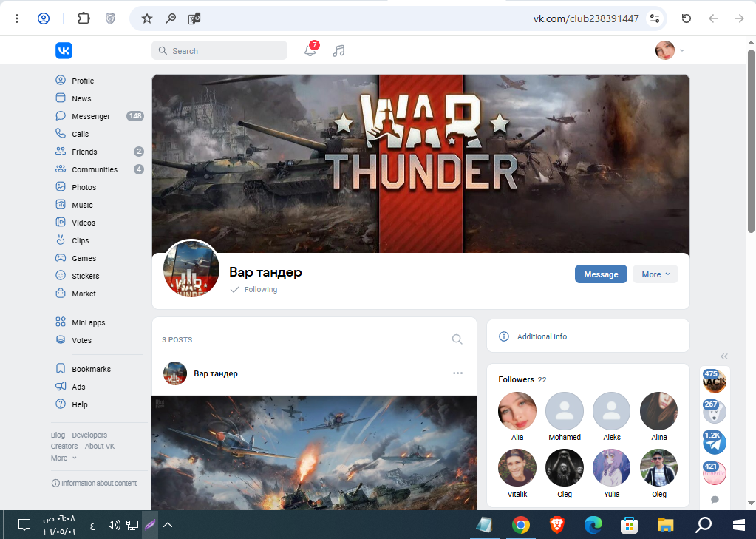Open the post three-dots options menu
The width and height of the screenshot is (756, 539).
click(x=457, y=373)
